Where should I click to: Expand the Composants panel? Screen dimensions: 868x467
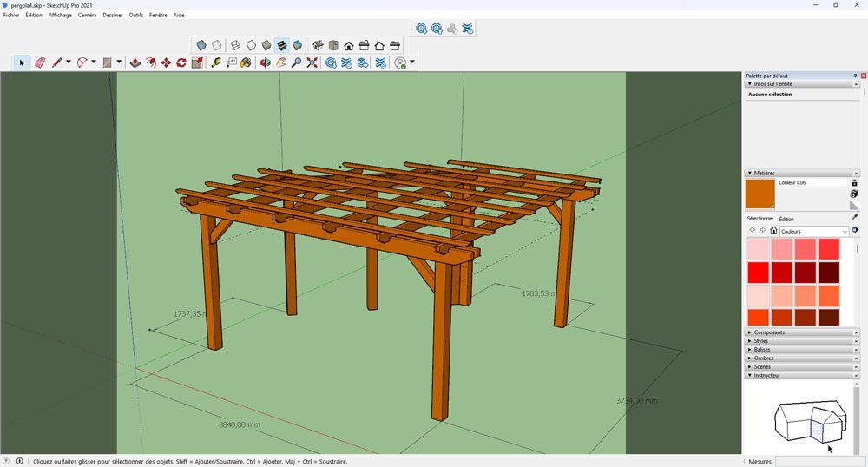pos(750,332)
